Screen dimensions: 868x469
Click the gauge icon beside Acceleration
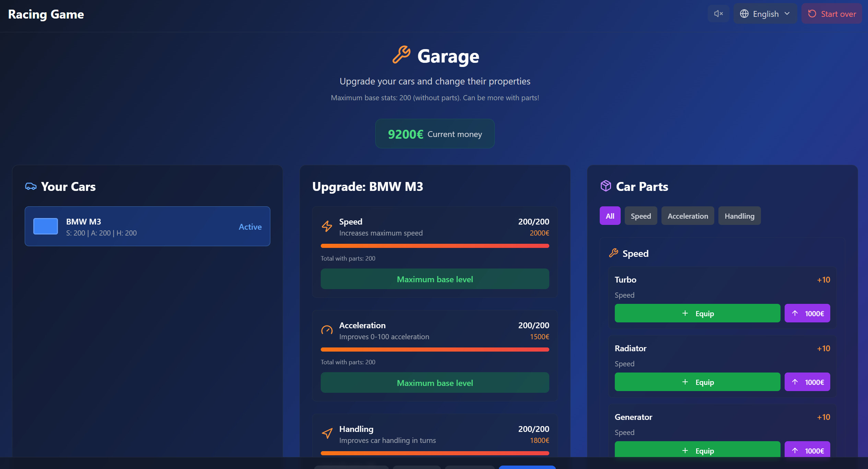click(x=327, y=330)
